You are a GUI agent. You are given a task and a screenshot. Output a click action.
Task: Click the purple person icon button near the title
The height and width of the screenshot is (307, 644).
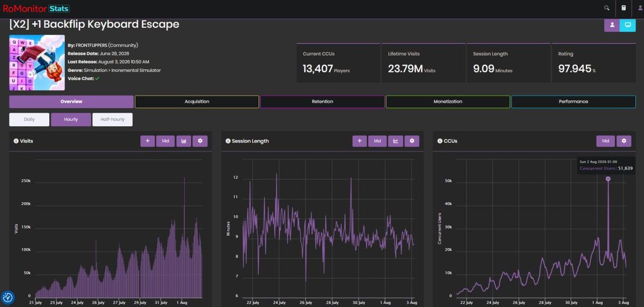pos(611,25)
